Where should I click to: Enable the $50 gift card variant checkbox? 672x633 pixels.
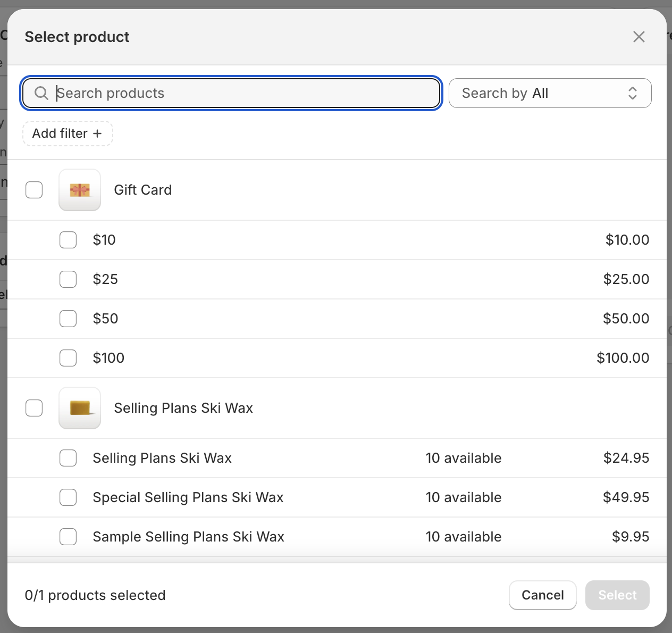click(68, 319)
